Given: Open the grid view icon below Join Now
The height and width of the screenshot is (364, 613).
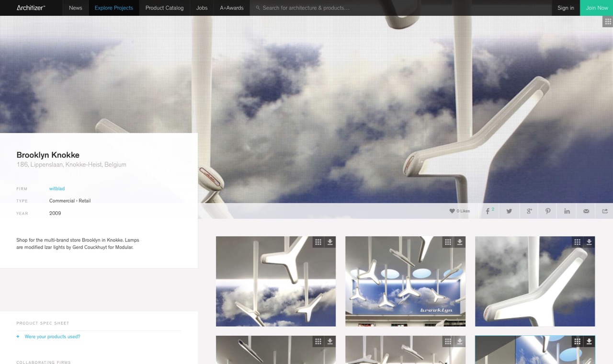Looking at the screenshot, I should pyautogui.click(x=608, y=22).
